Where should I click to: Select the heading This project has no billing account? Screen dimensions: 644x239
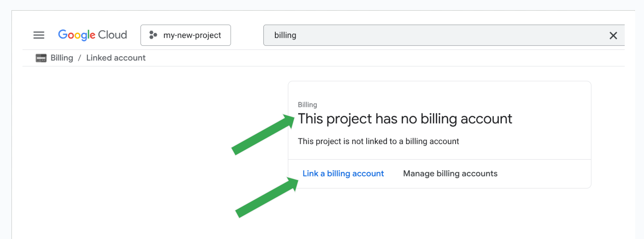[405, 119]
